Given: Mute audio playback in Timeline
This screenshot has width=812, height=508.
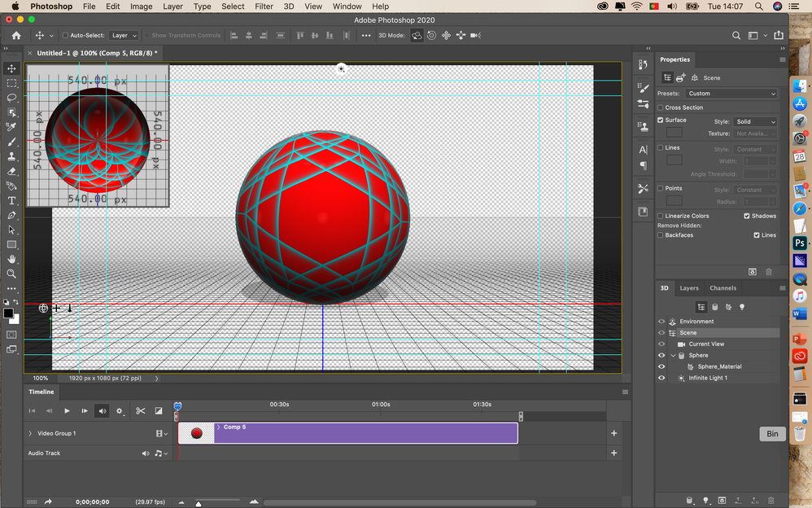Looking at the screenshot, I should [102, 411].
